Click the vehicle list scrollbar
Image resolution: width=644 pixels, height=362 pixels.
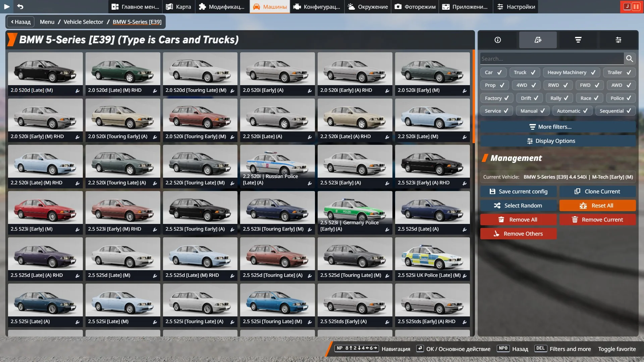coord(474,97)
